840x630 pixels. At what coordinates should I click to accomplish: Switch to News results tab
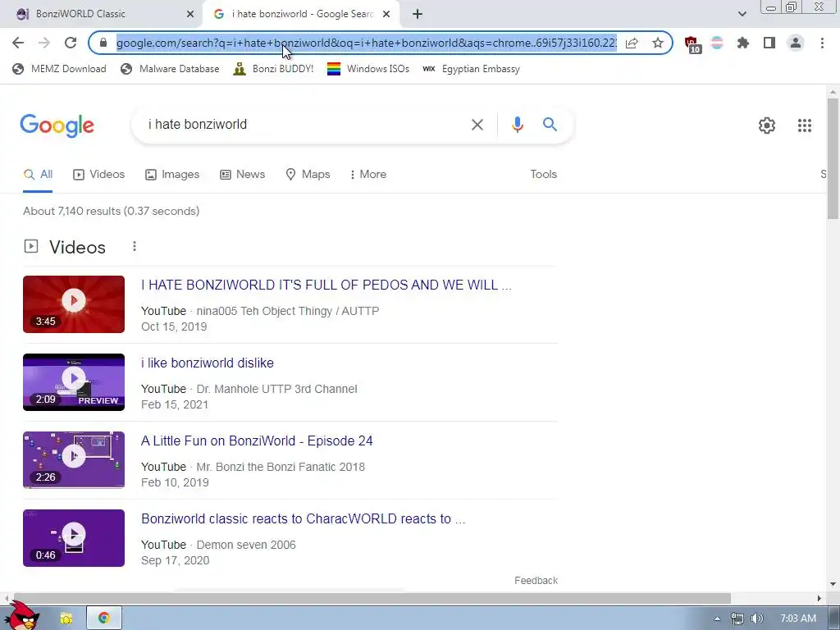pos(243,175)
